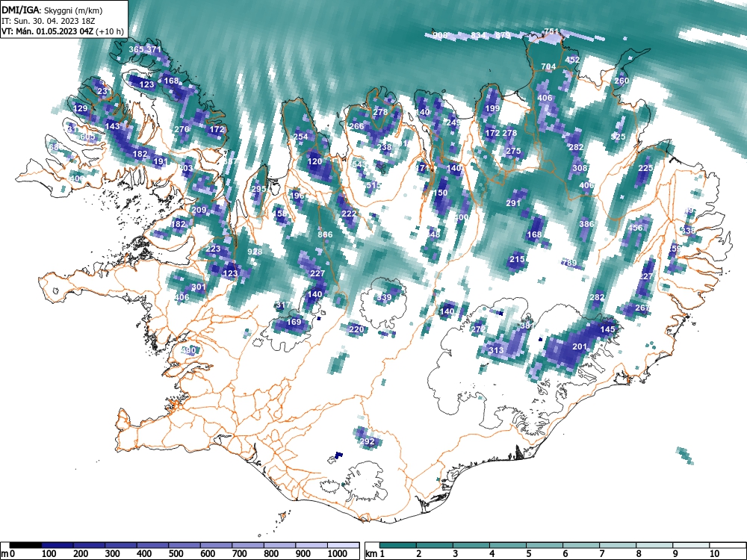Viewport: 747px width, 560px height.
Task: Click visibility value 145
Action: pos(607,329)
